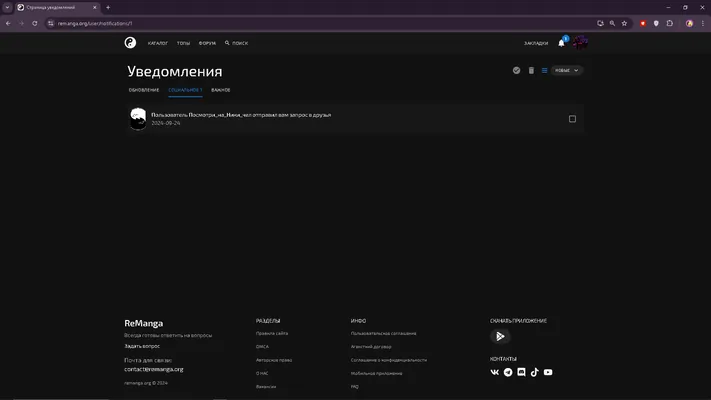This screenshot has height=400, width=711.
Task: Open the Telegram contact icon
Action: tap(508, 372)
